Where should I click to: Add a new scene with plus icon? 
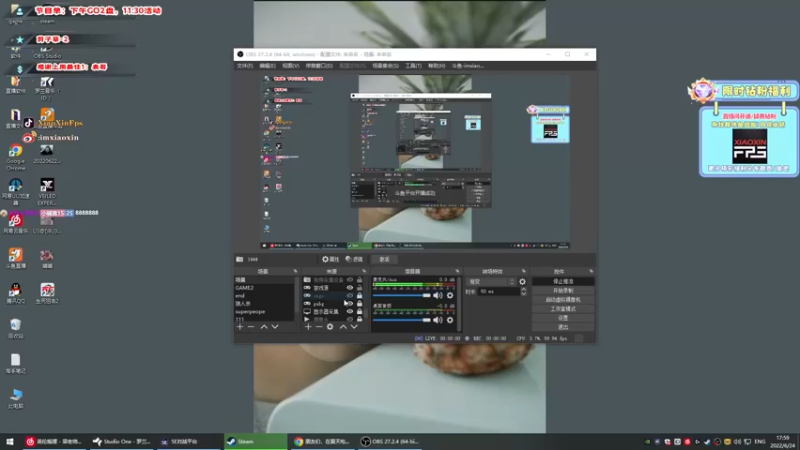click(240, 327)
